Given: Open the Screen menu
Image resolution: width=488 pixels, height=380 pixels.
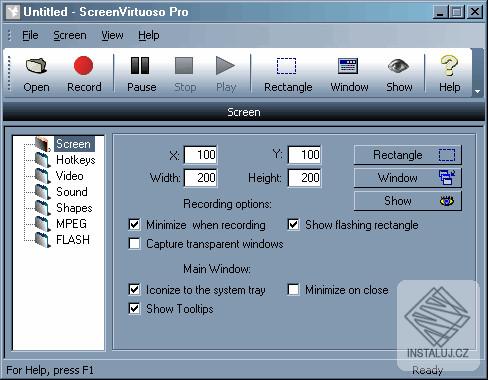Looking at the screenshot, I should coord(70,35).
